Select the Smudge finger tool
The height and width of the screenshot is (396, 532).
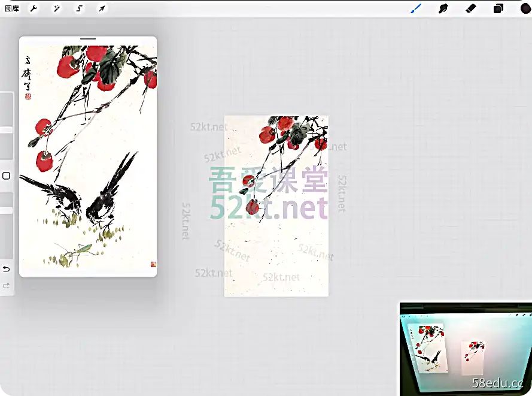[443, 8]
